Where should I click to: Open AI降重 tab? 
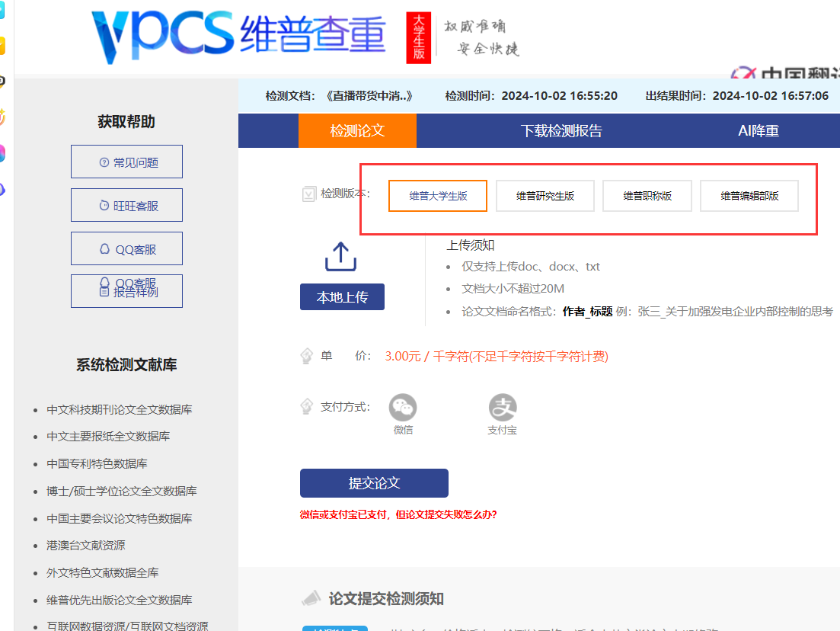(x=759, y=131)
